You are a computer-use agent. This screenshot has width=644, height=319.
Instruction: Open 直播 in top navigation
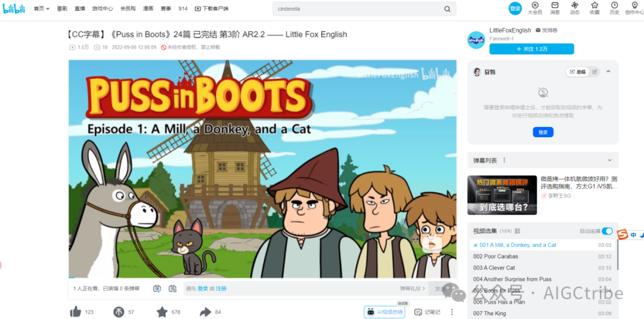click(x=80, y=8)
